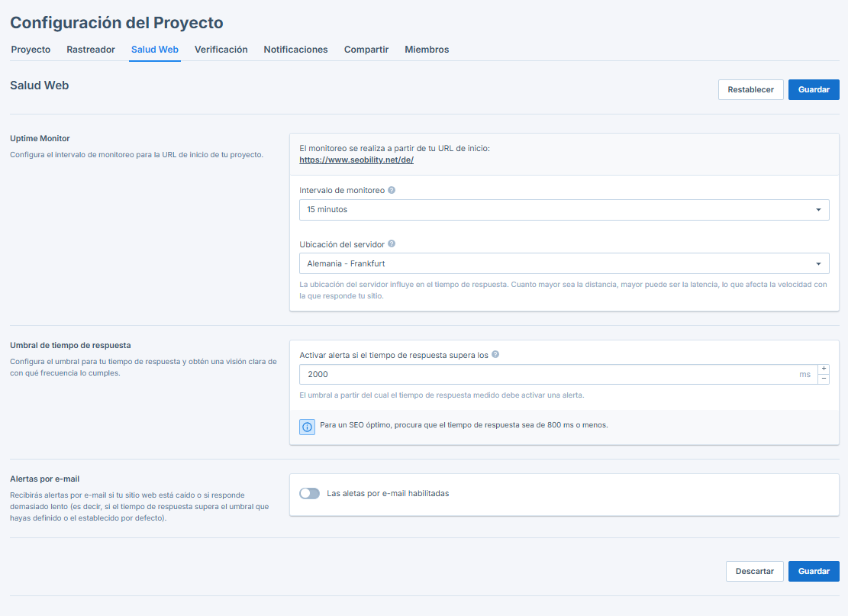The width and height of the screenshot is (848, 616).
Task: Click the help icon beside Ubicación del servidor
Action: (x=392, y=243)
